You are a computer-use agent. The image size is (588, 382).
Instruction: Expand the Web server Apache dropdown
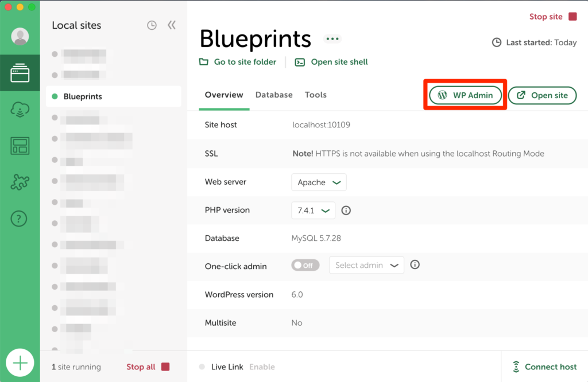pos(319,182)
